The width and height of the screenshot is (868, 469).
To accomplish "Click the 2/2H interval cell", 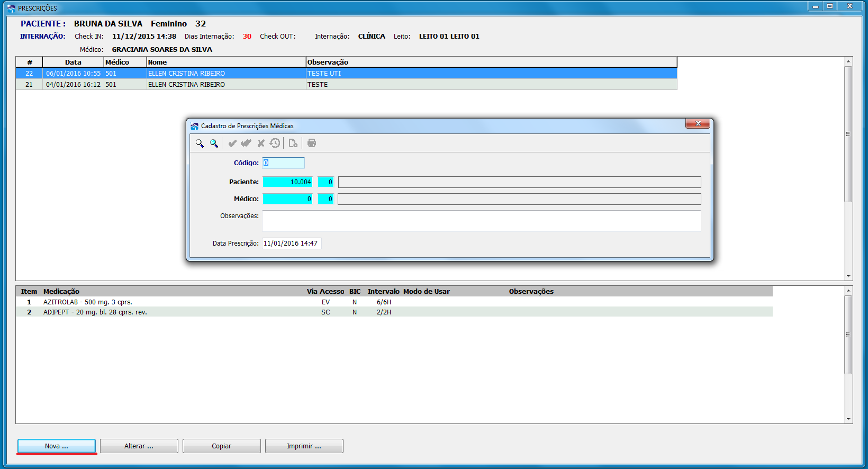I will point(384,312).
